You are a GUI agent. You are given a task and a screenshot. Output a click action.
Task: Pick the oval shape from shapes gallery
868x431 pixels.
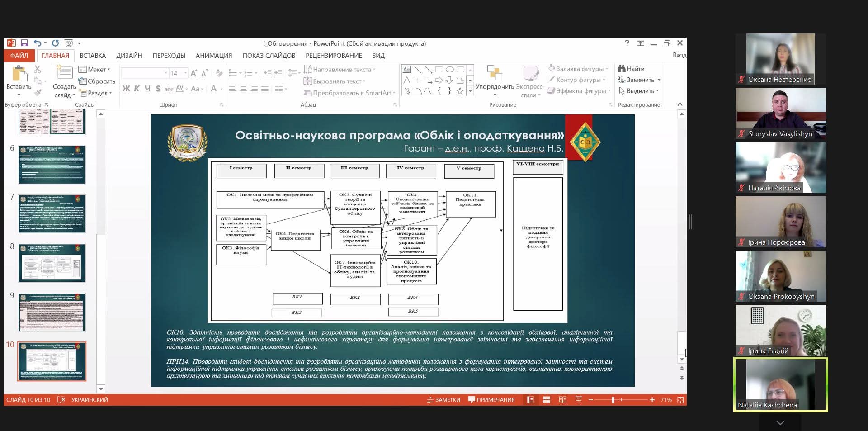(x=449, y=70)
